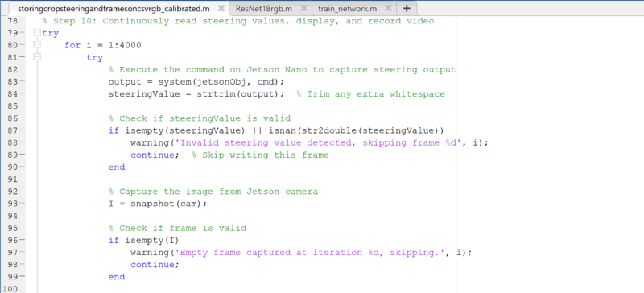The height and width of the screenshot is (293, 644).
Task: Click the 'end' keyword on line 99
Action: click(117, 277)
